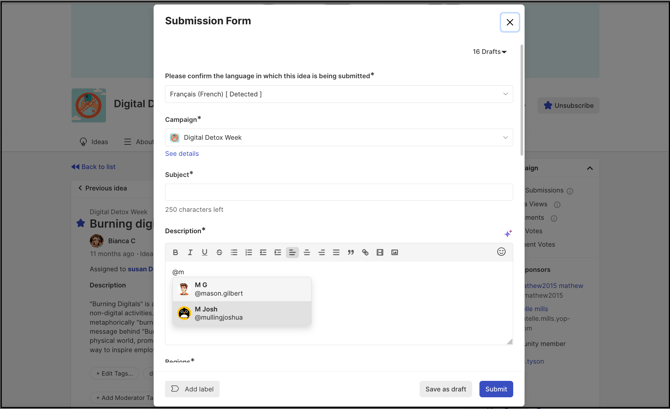670x409 pixels.
Task: Insert a hyperlink via link icon
Action: (x=365, y=253)
